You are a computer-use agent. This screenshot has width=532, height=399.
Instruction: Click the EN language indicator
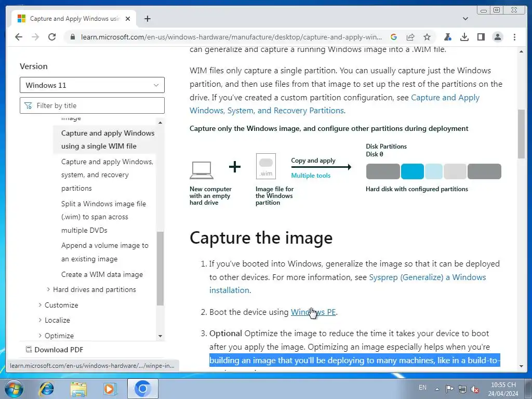422,388
